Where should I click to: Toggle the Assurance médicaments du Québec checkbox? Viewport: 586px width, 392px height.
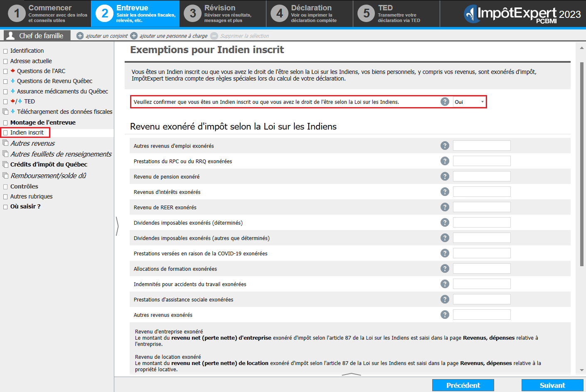pyautogui.click(x=5, y=92)
